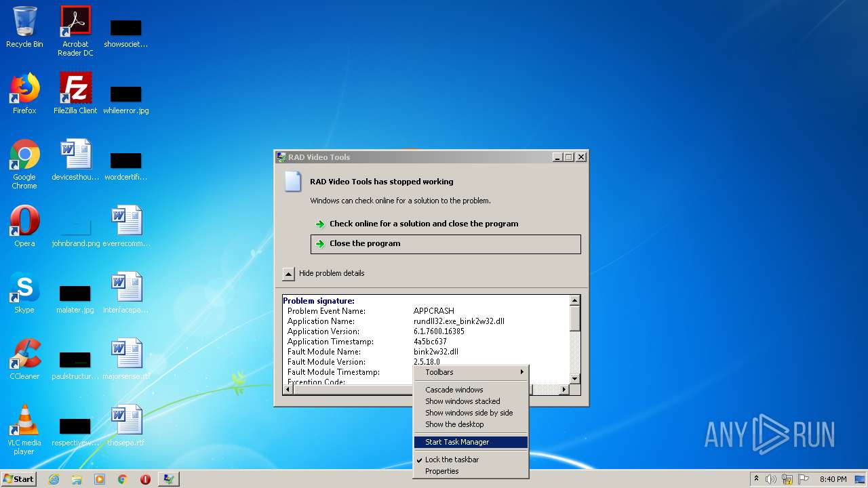This screenshot has height=488, width=868.
Task: Launch Google Chrome desktop shortcut
Action: point(24,164)
